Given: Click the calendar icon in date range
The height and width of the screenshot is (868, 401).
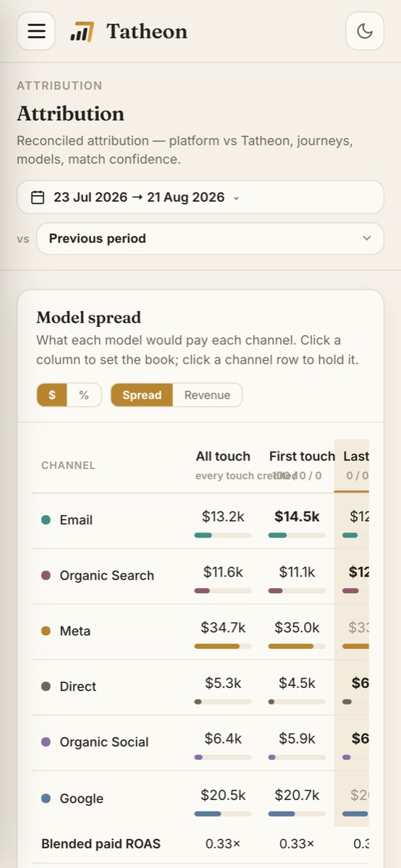Looking at the screenshot, I should pyautogui.click(x=38, y=197).
